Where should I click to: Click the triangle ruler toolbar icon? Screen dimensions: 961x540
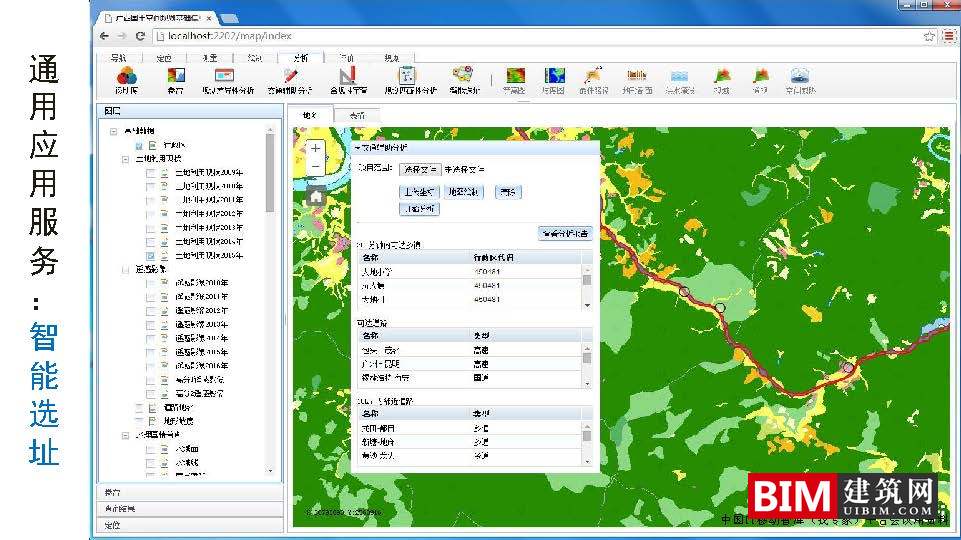point(347,76)
